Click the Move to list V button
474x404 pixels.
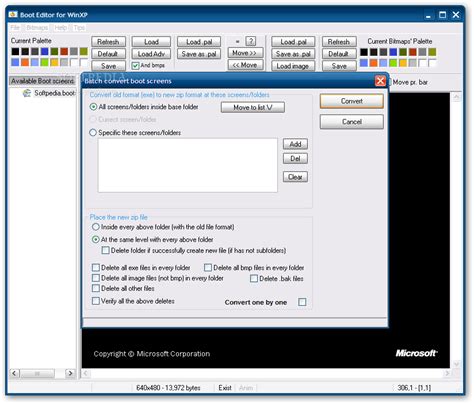point(253,107)
